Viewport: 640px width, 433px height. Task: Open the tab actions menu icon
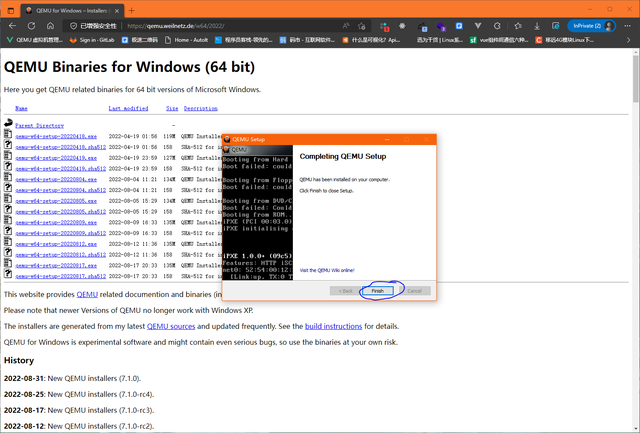(11, 11)
